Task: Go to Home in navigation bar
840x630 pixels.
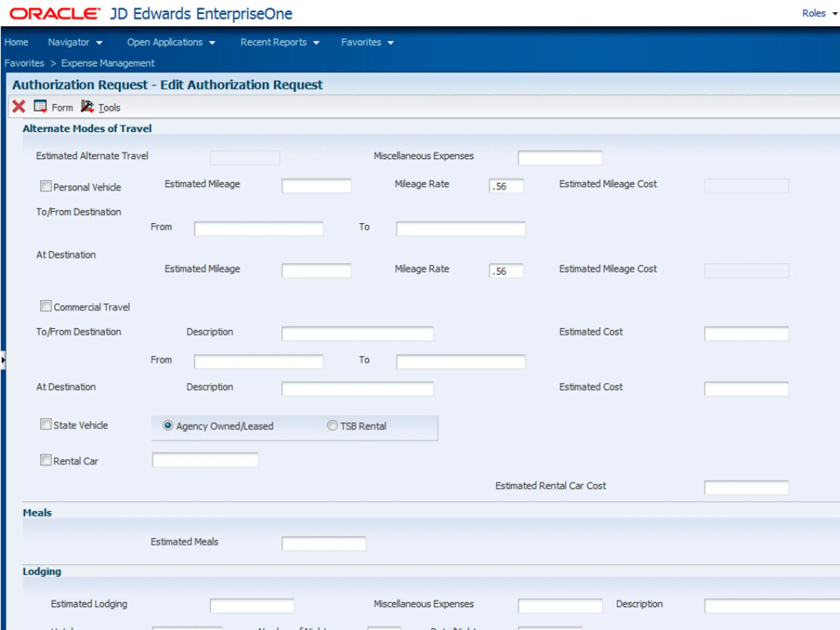Action: pos(16,42)
